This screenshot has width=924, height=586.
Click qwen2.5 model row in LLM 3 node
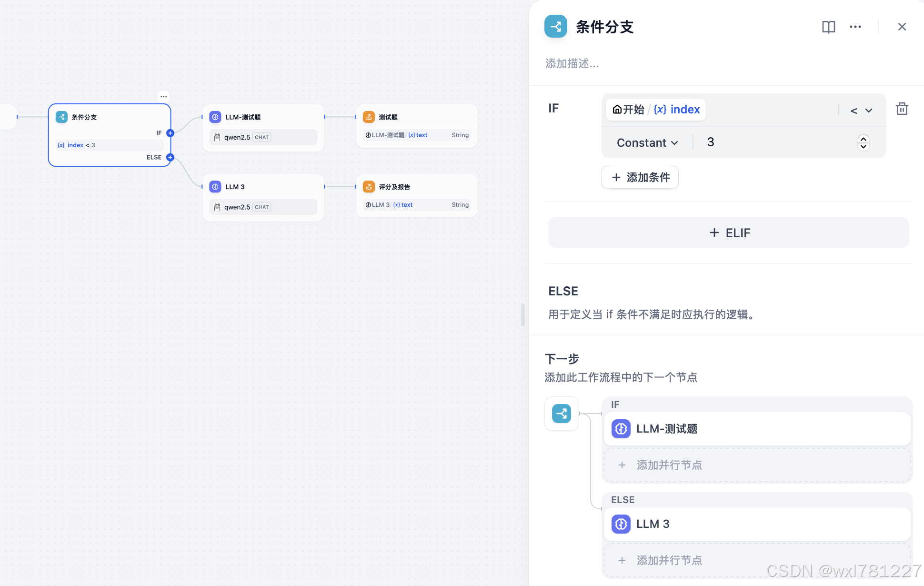click(x=263, y=207)
